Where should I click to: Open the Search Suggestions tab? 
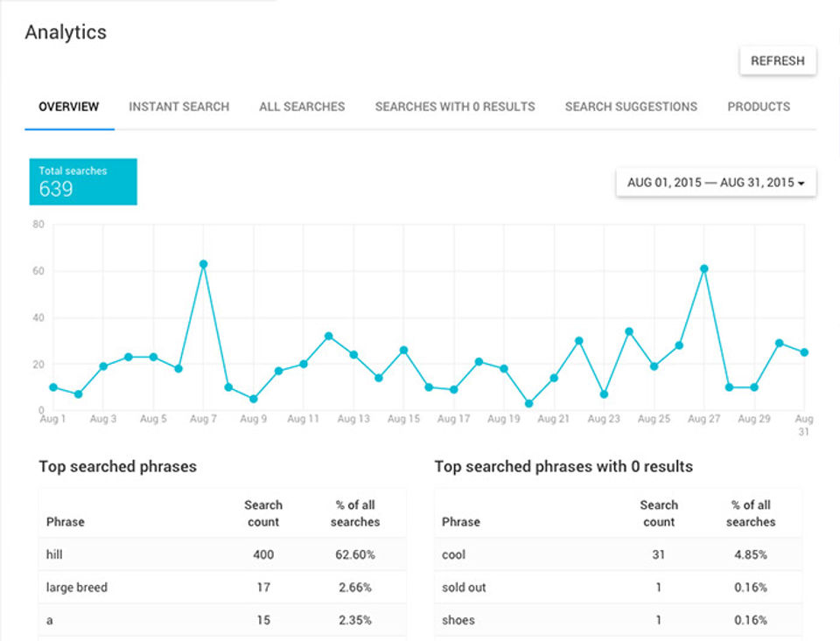point(631,107)
